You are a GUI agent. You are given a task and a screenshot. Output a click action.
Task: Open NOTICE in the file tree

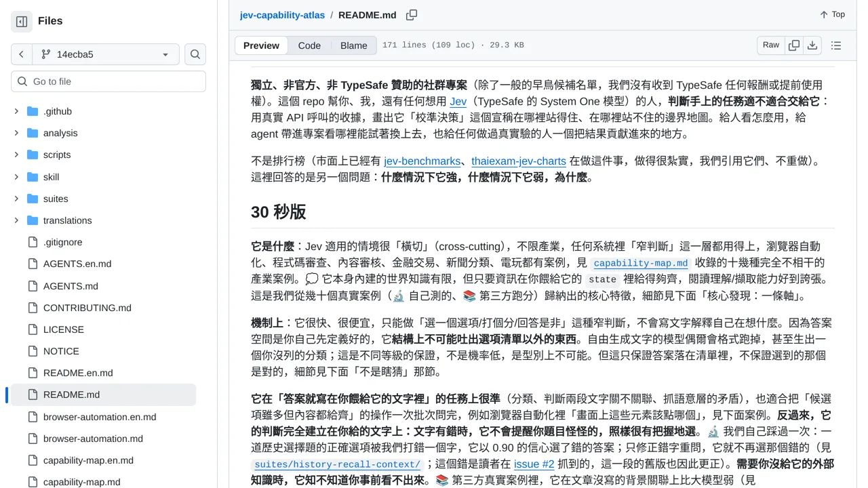click(61, 351)
